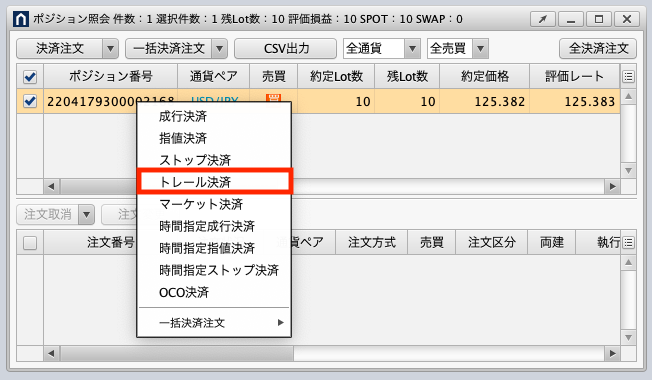This screenshot has height=380, width=652.
Task: Select マーケット決済 in context menu
Action: click(x=214, y=204)
